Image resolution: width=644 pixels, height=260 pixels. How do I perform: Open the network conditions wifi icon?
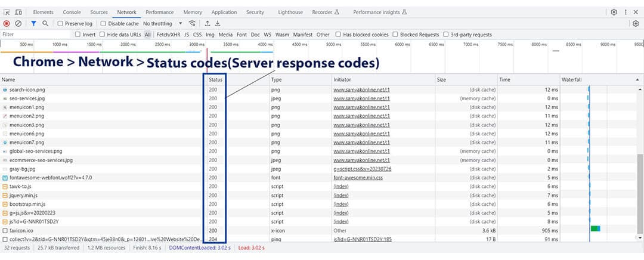coord(192,24)
